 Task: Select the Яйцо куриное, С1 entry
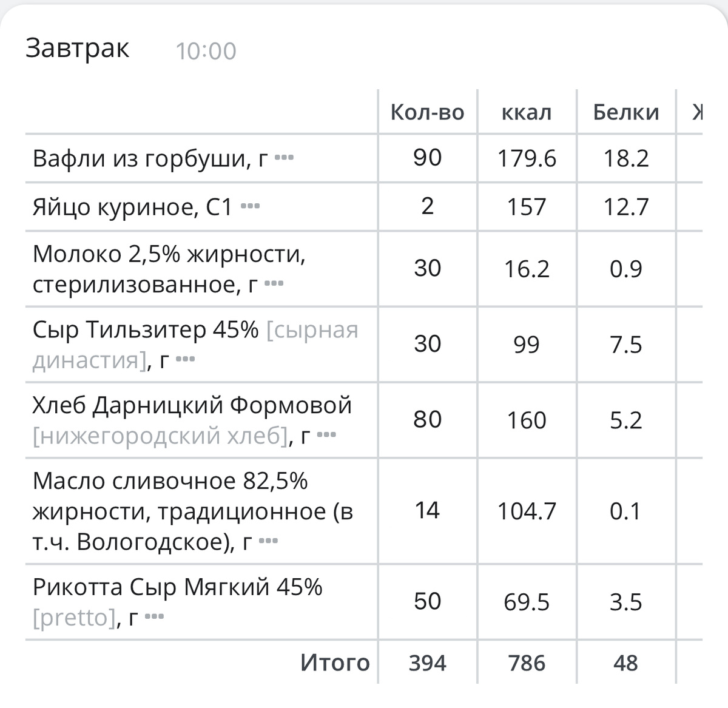click(132, 207)
